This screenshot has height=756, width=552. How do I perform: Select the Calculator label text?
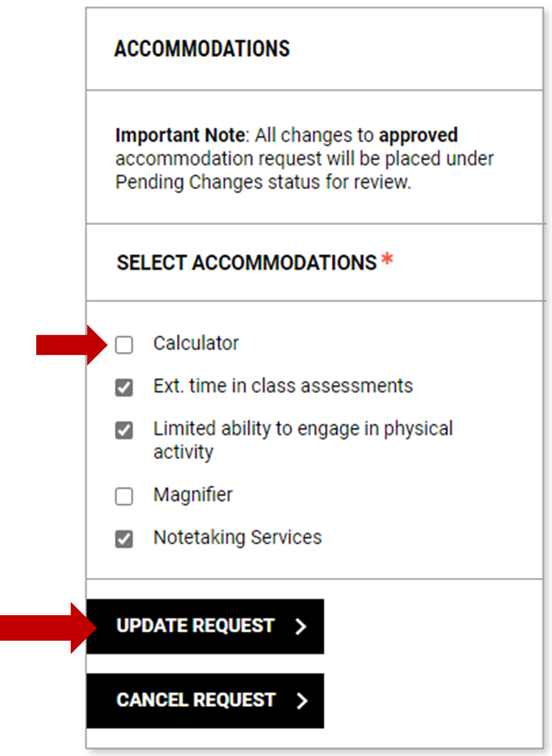(197, 343)
